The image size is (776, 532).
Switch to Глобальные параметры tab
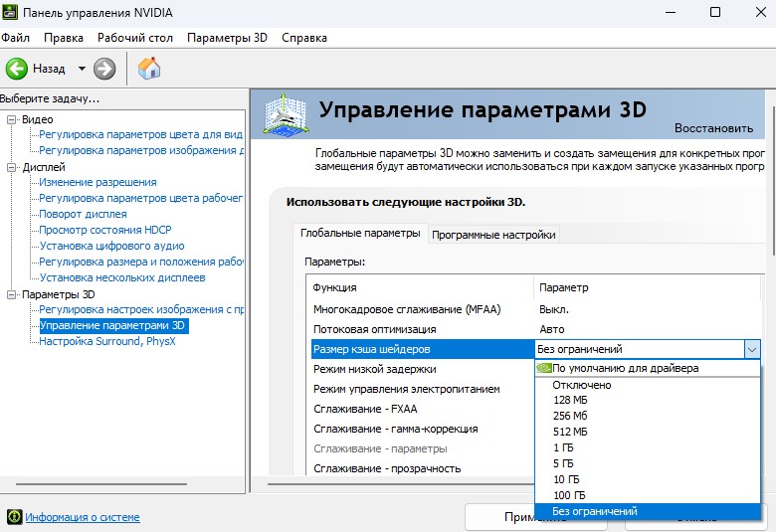click(x=360, y=233)
